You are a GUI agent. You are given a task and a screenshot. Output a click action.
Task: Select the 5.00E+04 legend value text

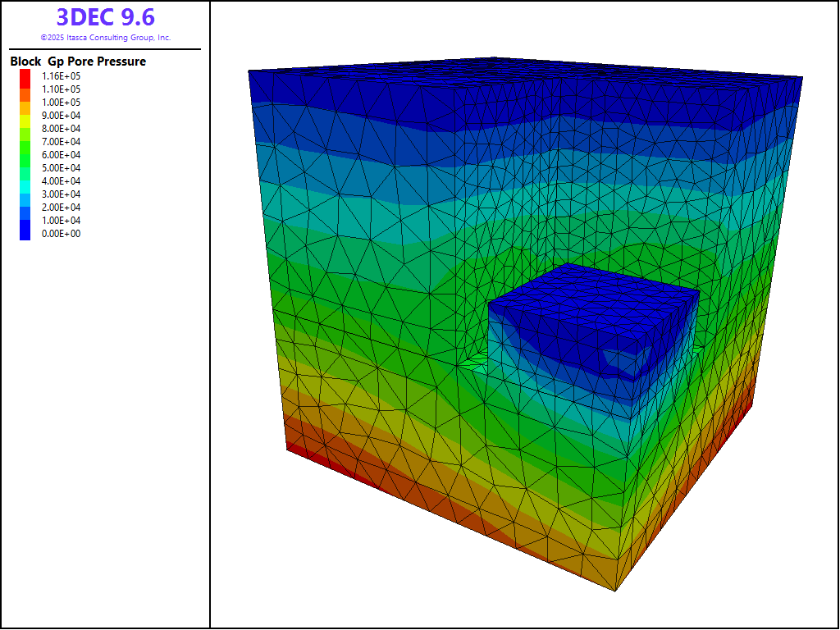pyautogui.click(x=61, y=168)
